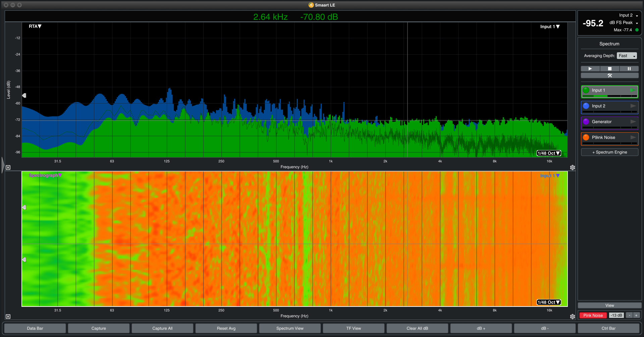Decrease generator level with minus button
Screen dimensions: 644x337
(630, 316)
